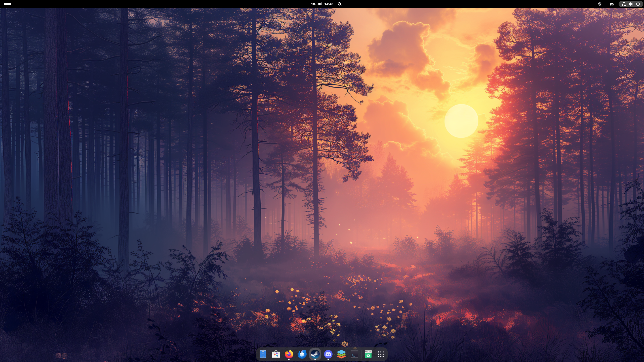The height and width of the screenshot is (362, 644).
Task: Open the volume indicator in system menu
Action: tap(631, 4)
